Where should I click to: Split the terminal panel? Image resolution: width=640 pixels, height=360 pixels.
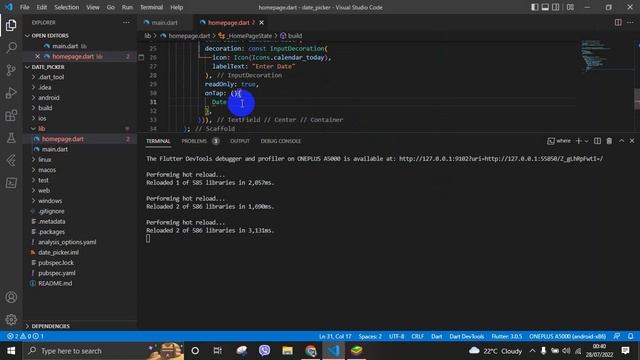pyautogui.click(x=597, y=141)
